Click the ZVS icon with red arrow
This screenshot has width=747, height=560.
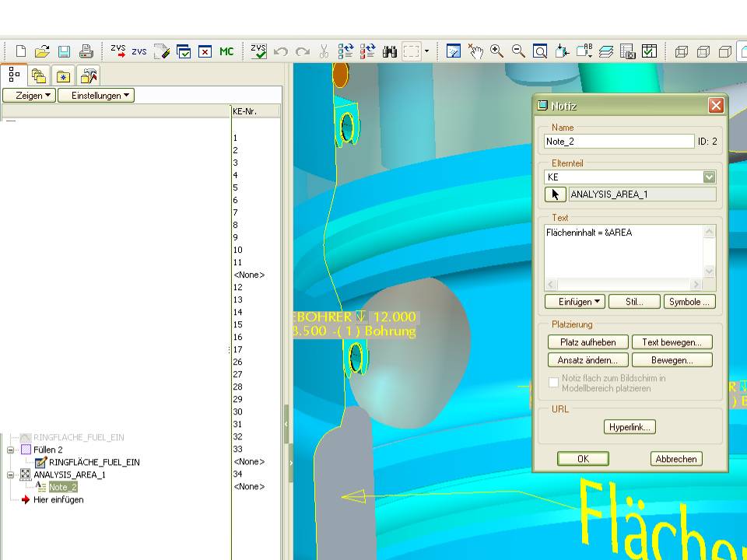117,51
